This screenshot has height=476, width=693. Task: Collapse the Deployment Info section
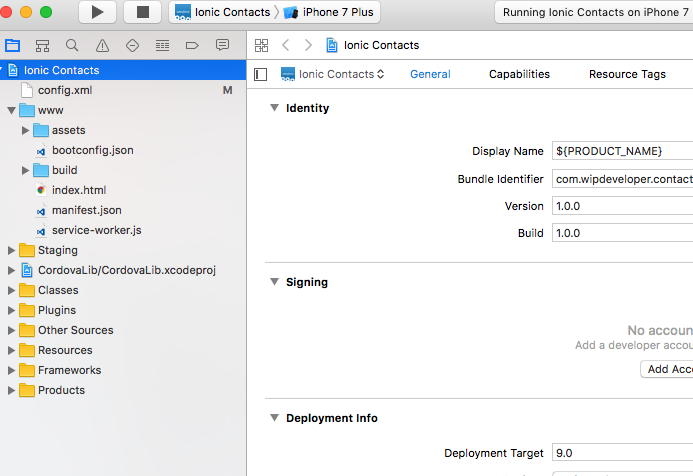274,418
